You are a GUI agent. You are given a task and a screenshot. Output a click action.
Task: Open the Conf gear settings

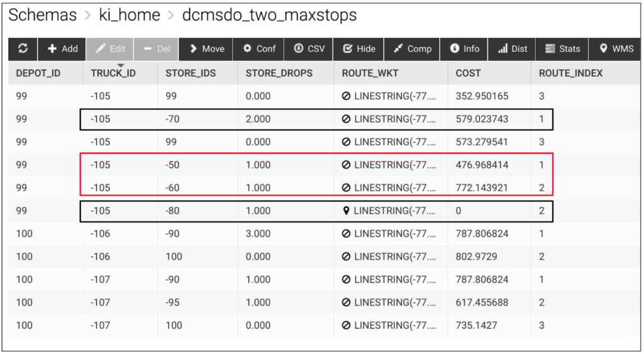259,48
